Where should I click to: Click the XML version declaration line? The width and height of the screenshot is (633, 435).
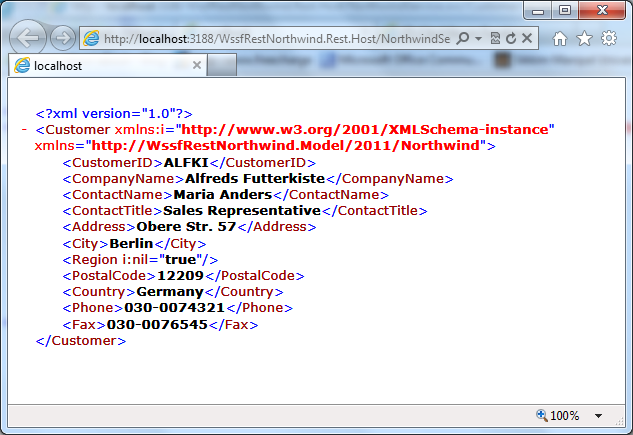coord(114,114)
